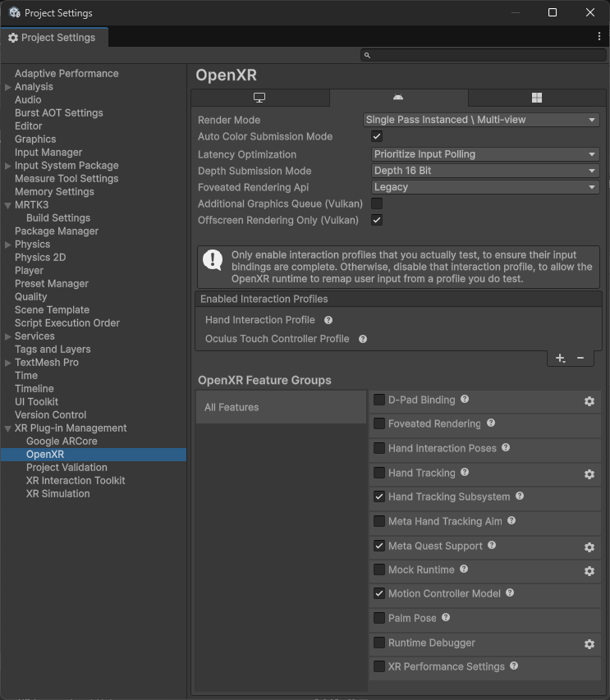Click help icon beside Palm Pose
Screen dimensions: 610x700
446,617
